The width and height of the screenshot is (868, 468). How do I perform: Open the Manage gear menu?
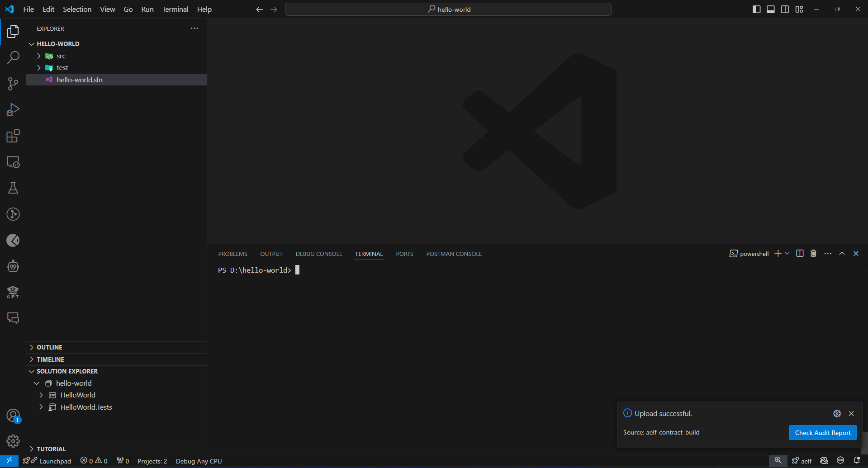(x=13, y=441)
